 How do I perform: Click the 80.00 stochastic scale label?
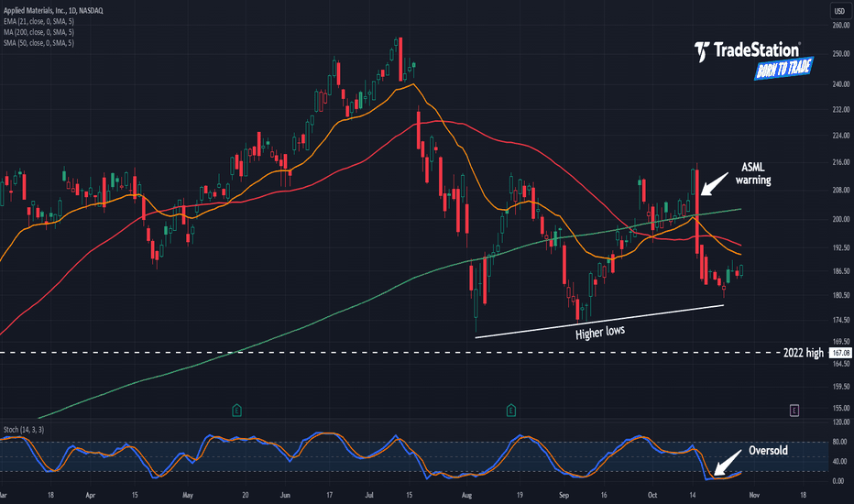838,442
